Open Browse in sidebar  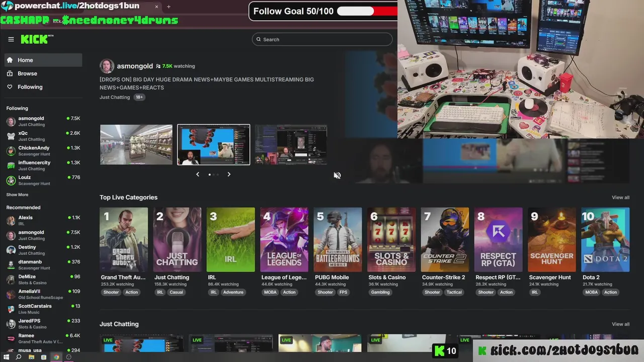coord(43,73)
